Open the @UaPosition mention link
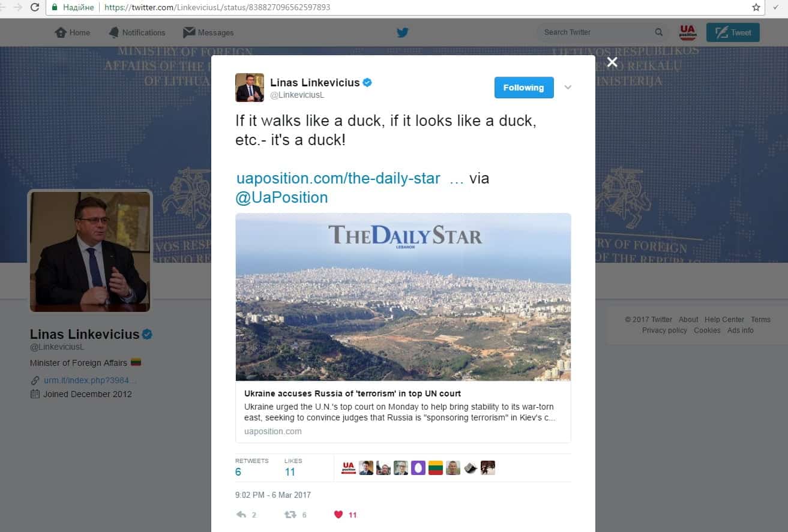Viewport: 788px width, 532px height. (281, 197)
